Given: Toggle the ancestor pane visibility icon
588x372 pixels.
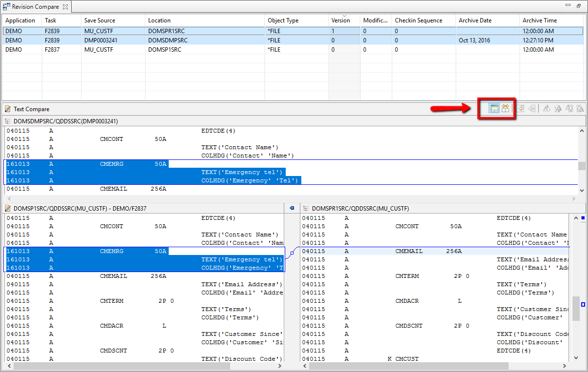Looking at the screenshot, I should [x=494, y=109].
